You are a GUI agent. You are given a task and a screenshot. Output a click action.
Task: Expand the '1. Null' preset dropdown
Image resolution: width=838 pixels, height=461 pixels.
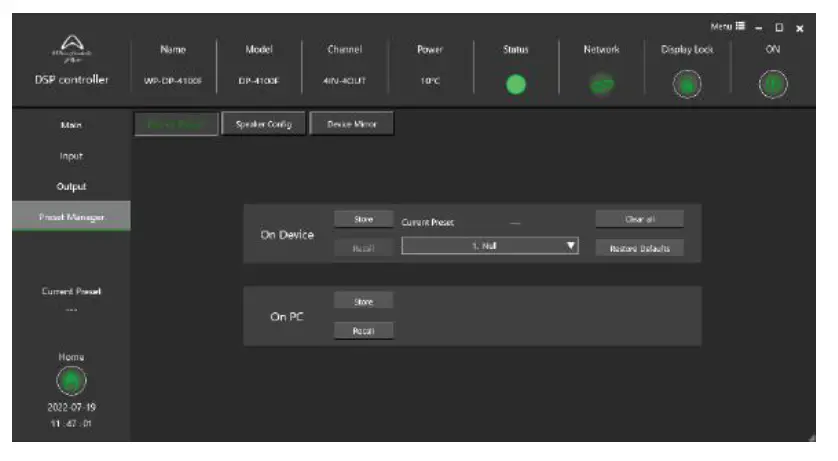pyautogui.click(x=490, y=246)
